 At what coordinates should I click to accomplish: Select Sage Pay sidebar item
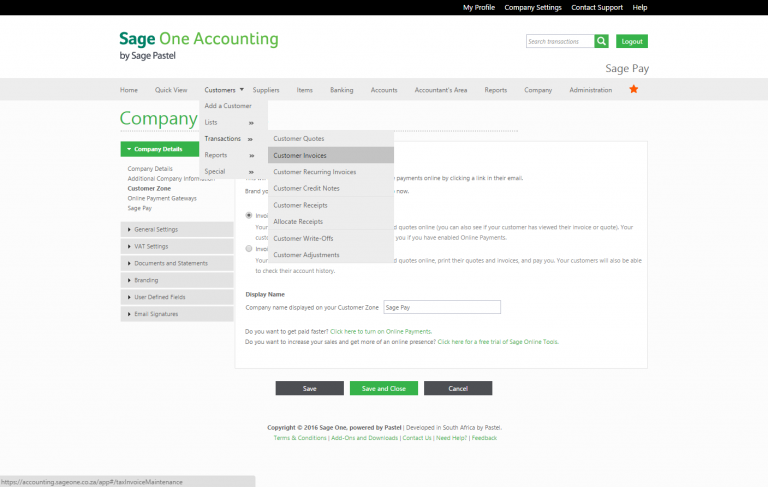[x=140, y=208]
